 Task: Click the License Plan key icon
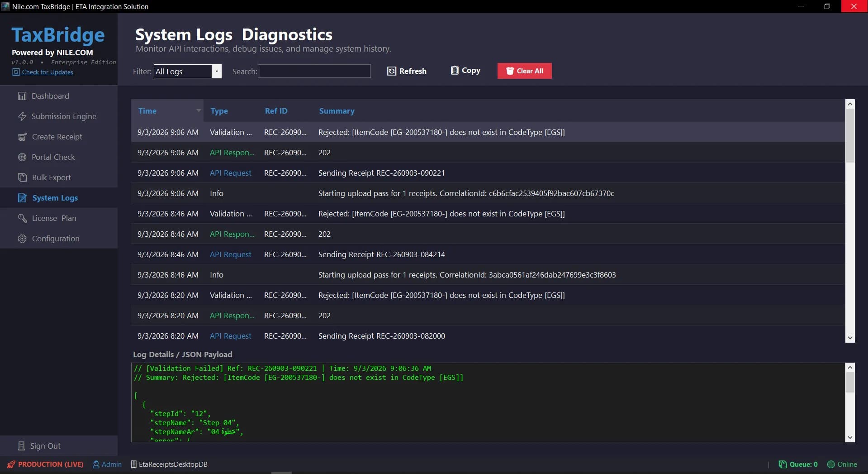pyautogui.click(x=22, y=218)
